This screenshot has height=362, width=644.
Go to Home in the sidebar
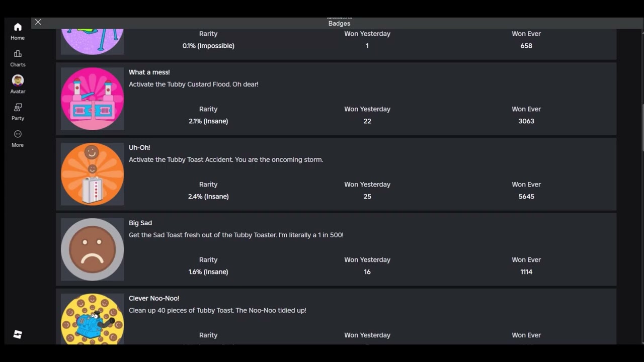(x=18, y=31)
